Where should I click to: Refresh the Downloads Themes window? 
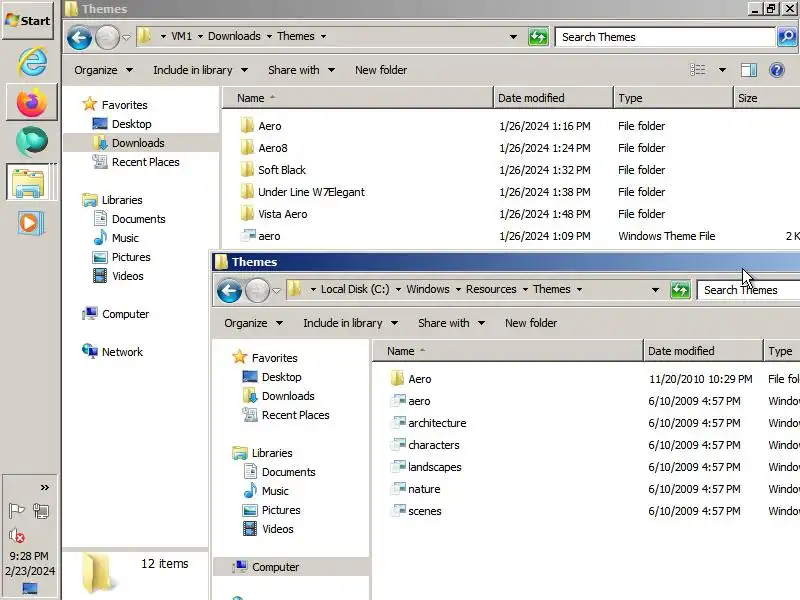click(538, 37)
